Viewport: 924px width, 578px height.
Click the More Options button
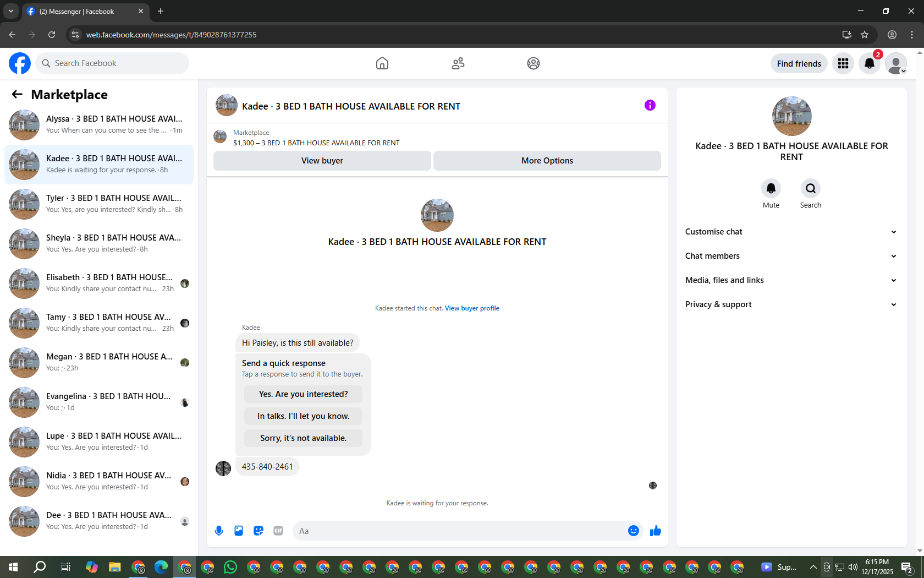click(x=547, y=161)
